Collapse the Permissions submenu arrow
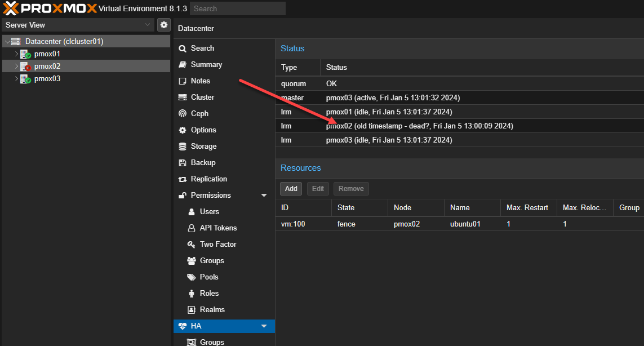 [x=264, y=196]
